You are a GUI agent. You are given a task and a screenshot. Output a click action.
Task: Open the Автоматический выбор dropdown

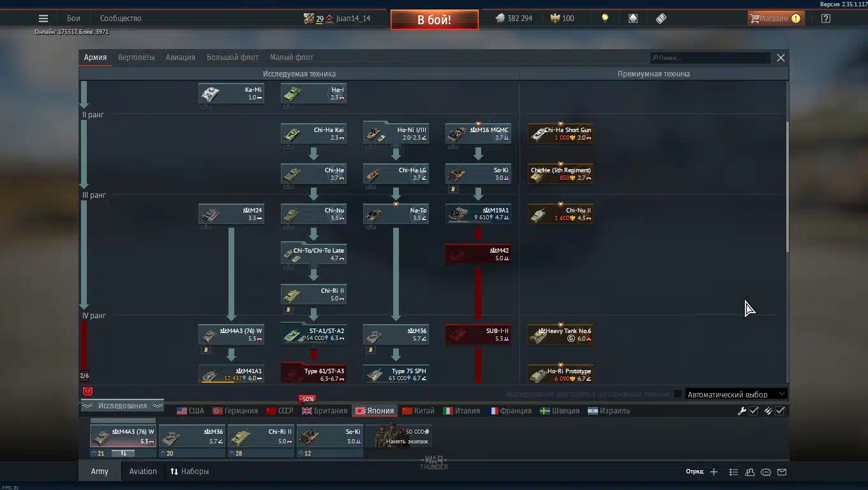point(736,394)
